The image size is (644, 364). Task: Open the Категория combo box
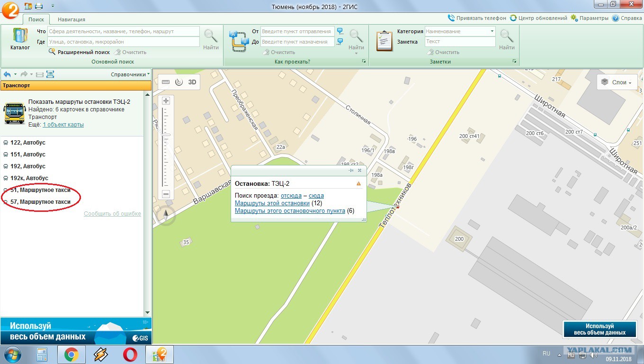coord(460,31)
